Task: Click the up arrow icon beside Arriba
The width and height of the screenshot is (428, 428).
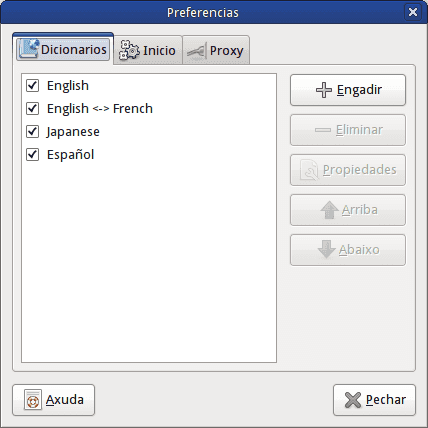Action: click(x=329, y=210)
